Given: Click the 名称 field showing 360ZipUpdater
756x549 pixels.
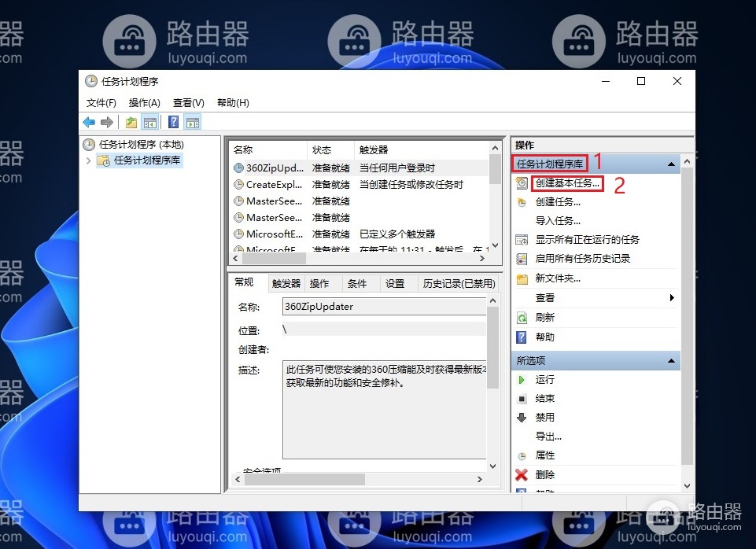Looking at the screenshot, I should [x=384, y=307].
